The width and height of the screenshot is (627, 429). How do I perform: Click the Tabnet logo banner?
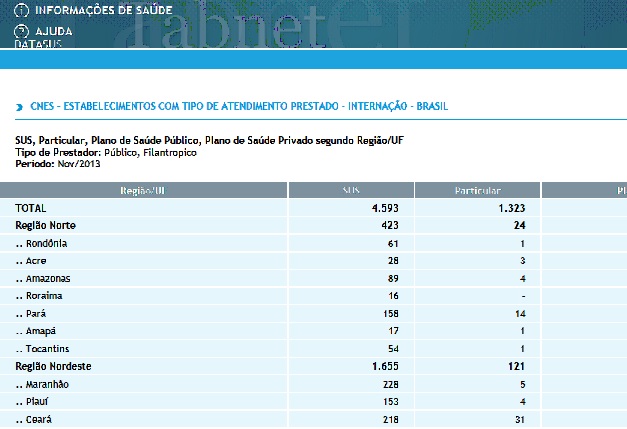pyautogui.click(x=228, y=26)
